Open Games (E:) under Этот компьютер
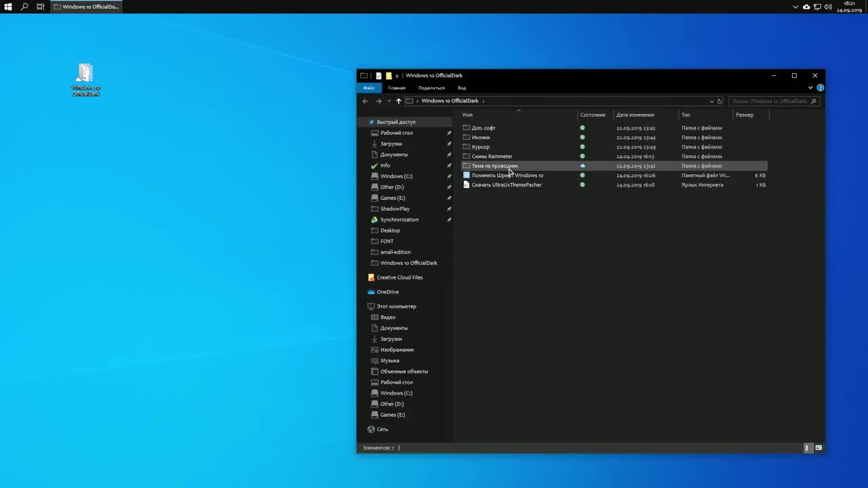This screenshot has width=868, height=488. click(393, 415)
